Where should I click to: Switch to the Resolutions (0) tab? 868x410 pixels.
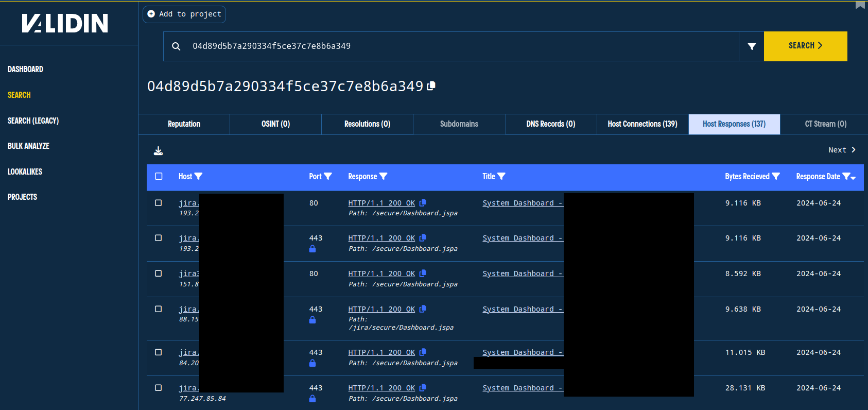click(368, 124)
